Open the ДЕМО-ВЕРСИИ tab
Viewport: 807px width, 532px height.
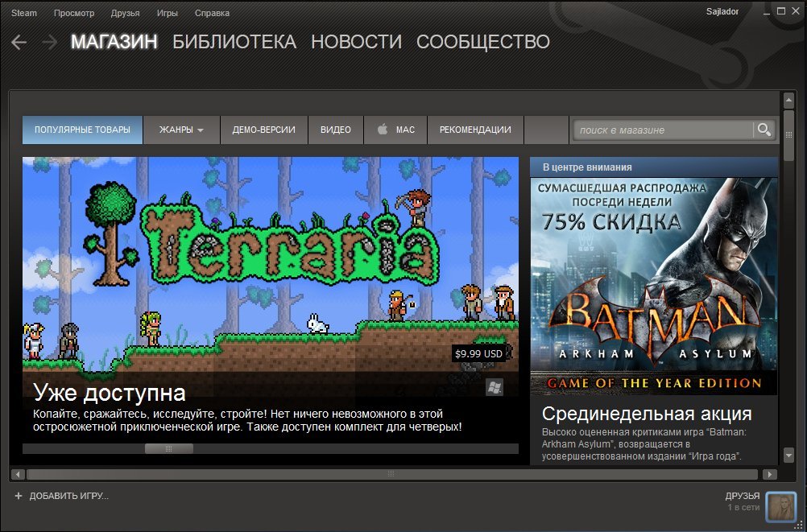(263, 130)
